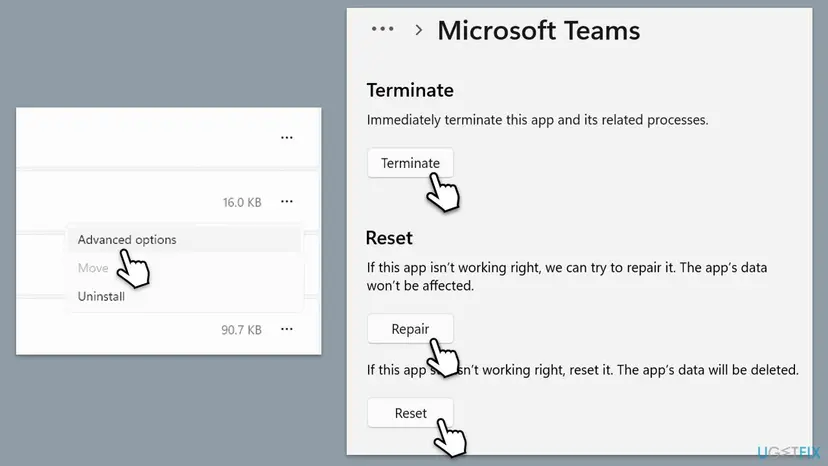
Task: Choose Advanced options in the context menu
Action: 185,239
